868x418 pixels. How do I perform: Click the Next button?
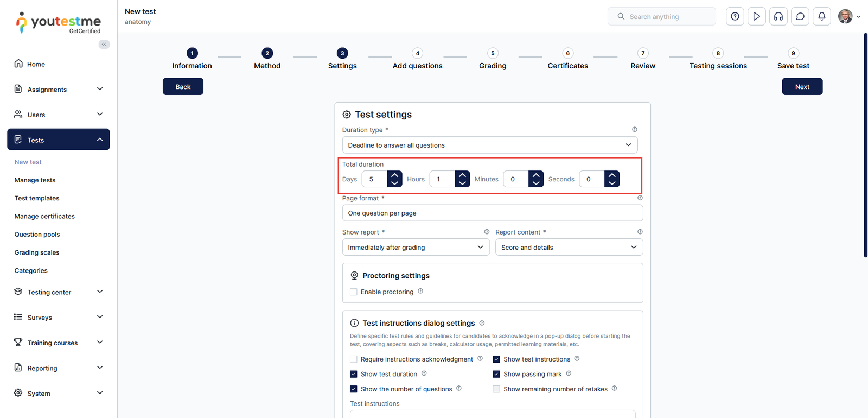(x=802, y=87)
